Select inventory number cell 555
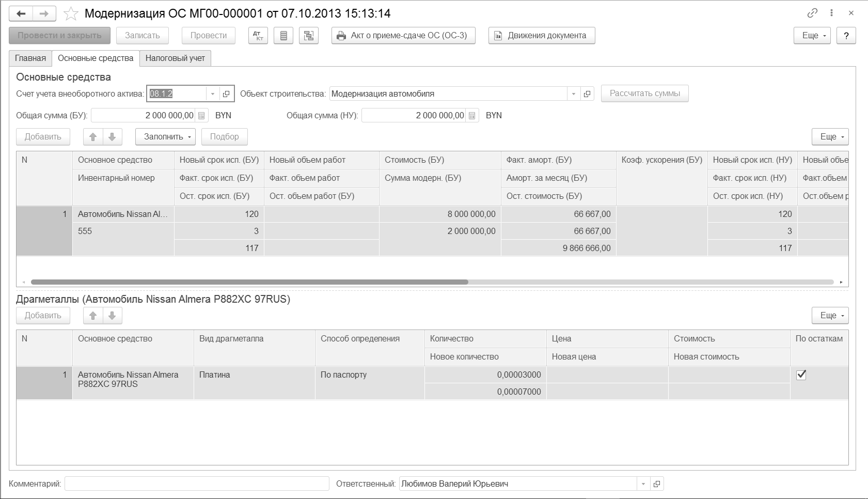 point(123,231)
